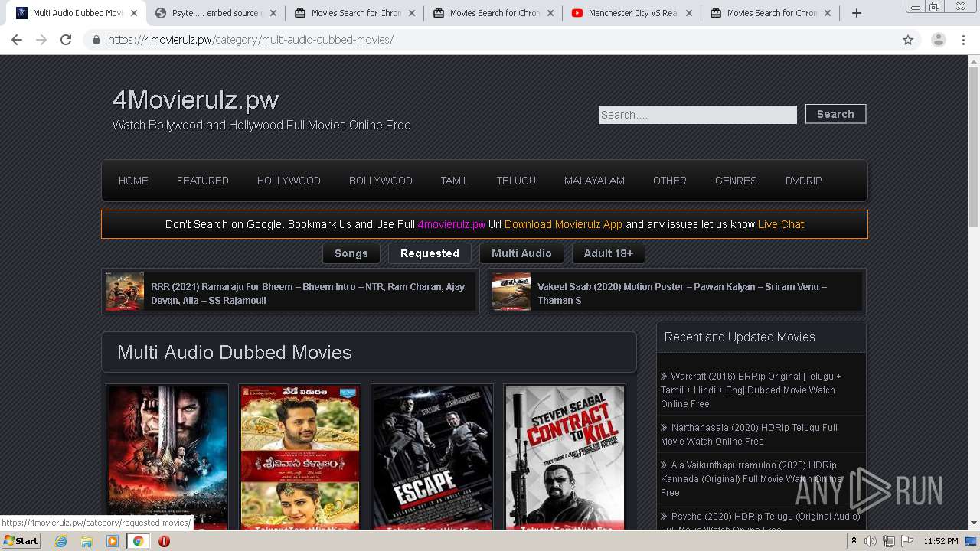Open the GENRES menu item
The width and height of the screenshot is (980, 551).
click(736, 181)
